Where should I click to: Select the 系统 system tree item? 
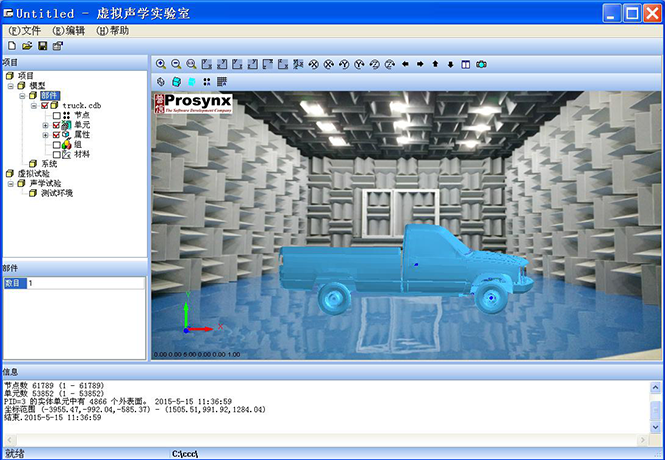click(x=48, y=164)
